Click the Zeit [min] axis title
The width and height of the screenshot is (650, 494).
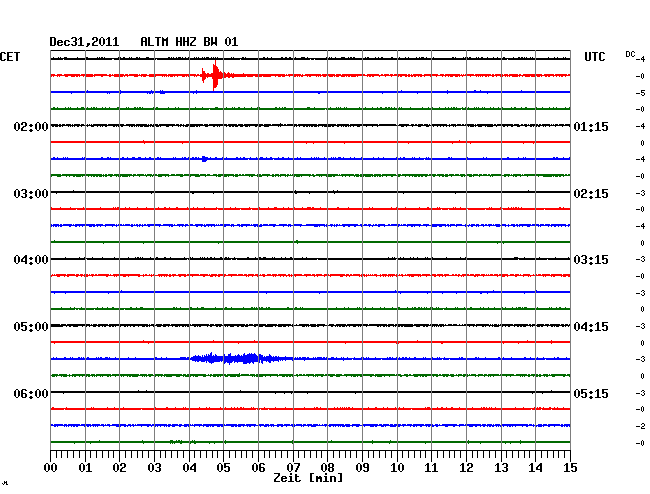308,478
